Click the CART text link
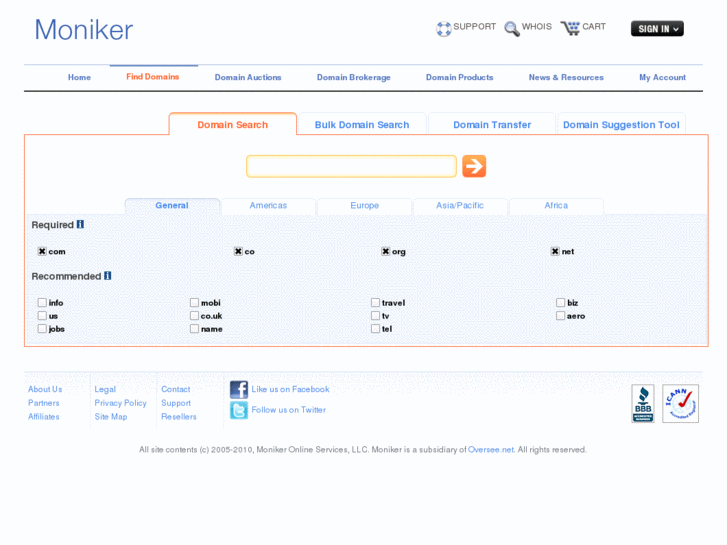The width and height of the screenshot is (727, 545). [594, 26]
